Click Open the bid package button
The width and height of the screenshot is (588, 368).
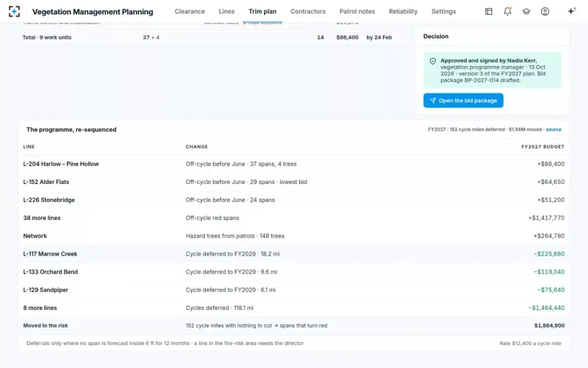pyautogui.click(x=463, y=101)
